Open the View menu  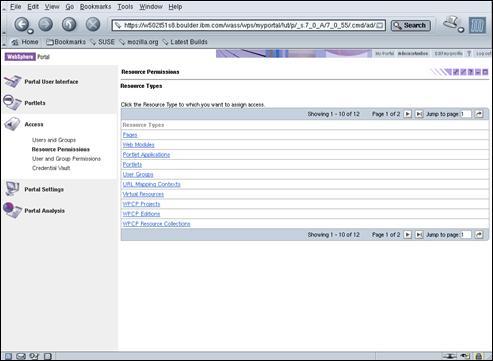coord(52,7)
